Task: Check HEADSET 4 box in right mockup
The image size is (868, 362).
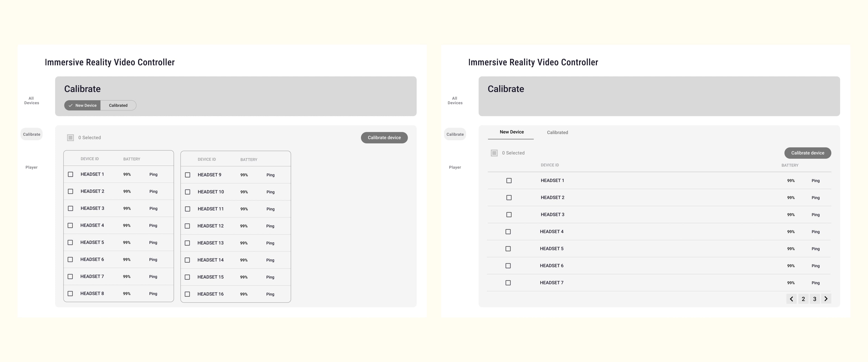Action: point(508,232)
